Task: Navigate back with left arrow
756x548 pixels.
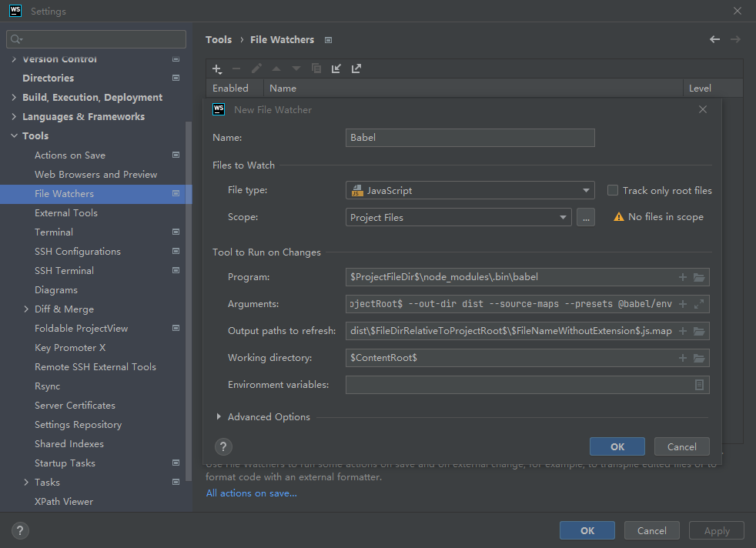Action: [714, 39]
